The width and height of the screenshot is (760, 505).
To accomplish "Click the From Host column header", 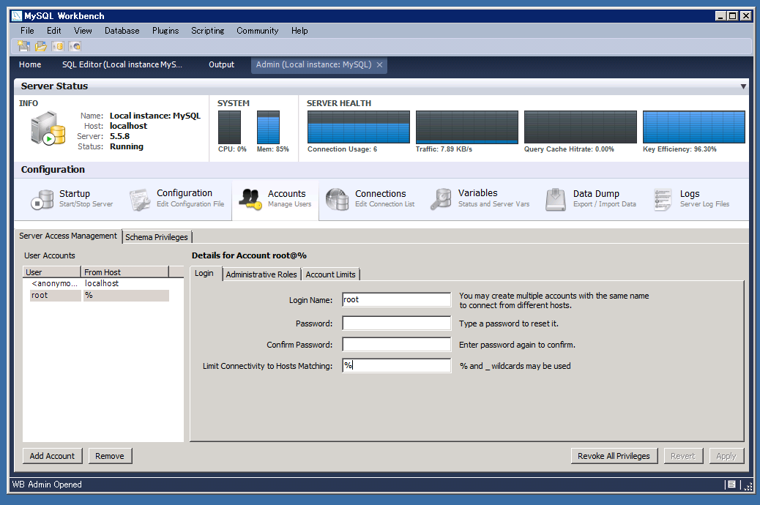I will 125,272.
